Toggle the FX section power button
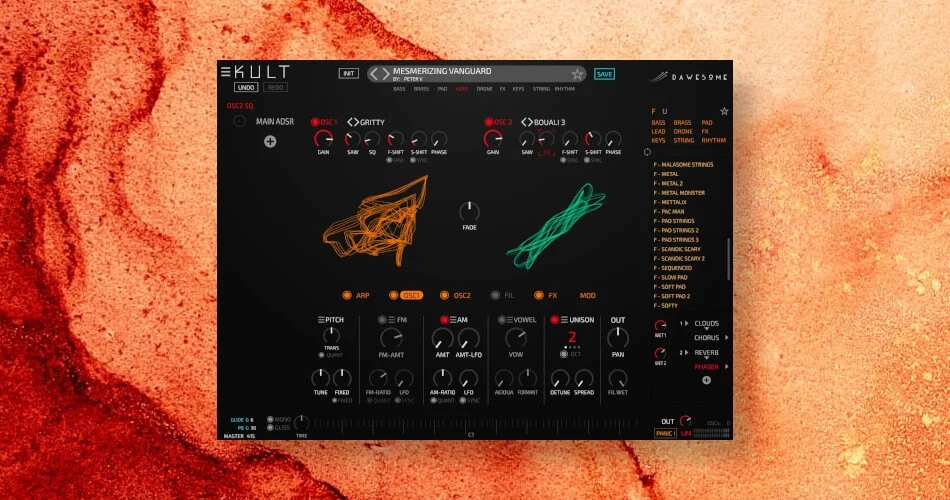The height and width of the screenshot is (500, 950). (539, 295)
